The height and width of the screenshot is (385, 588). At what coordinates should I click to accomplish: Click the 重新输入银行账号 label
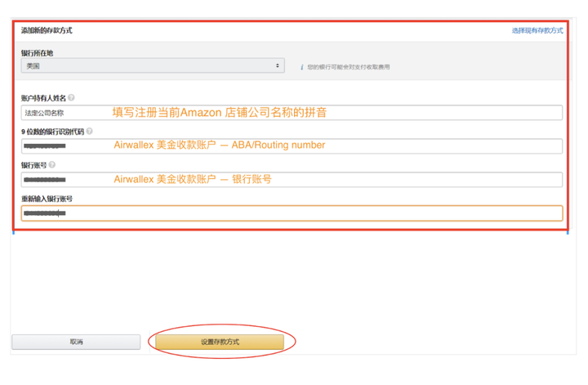pos(47,199)
